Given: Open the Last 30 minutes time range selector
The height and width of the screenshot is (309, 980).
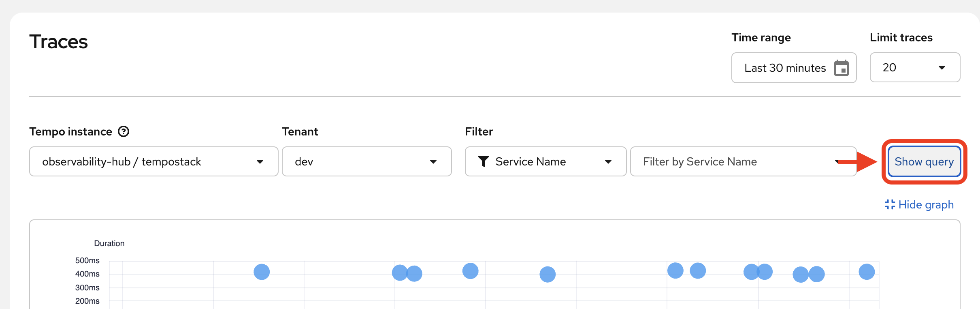Looking at the screenshot, I should [x=794, y=68].
